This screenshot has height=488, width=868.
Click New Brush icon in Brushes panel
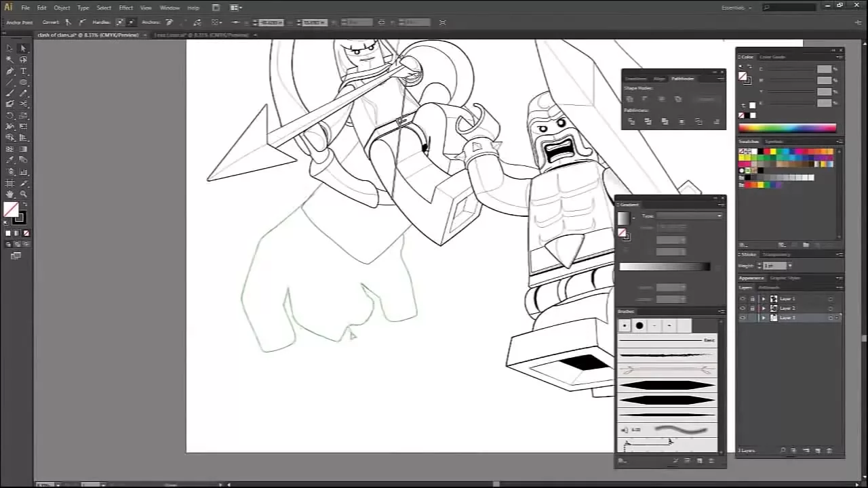(700, 461)
